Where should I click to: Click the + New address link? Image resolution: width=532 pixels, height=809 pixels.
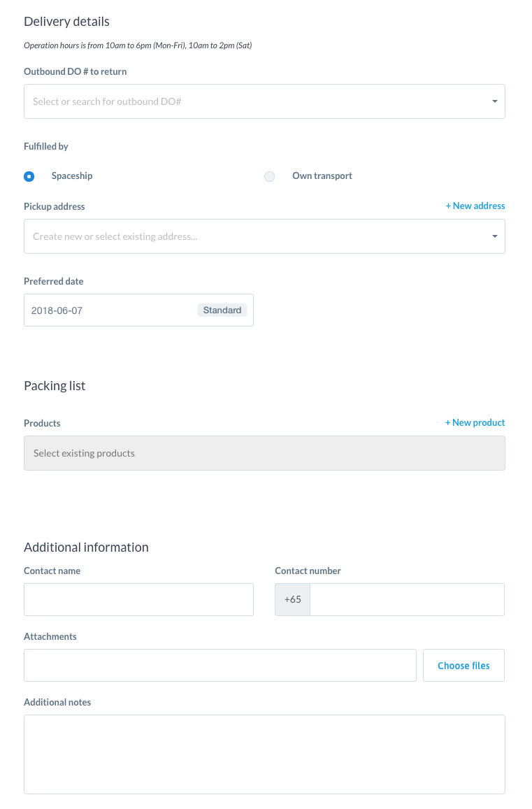(475, 206)
